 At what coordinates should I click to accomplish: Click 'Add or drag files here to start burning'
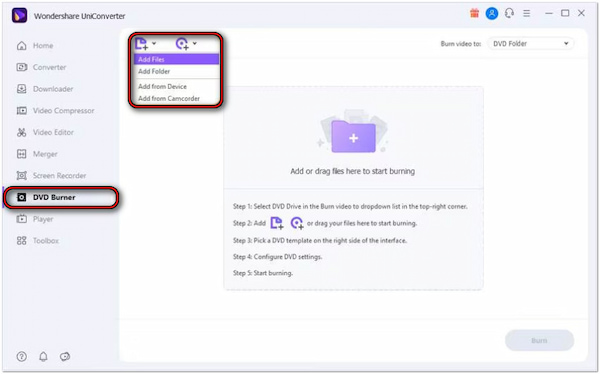coord(352,171)
